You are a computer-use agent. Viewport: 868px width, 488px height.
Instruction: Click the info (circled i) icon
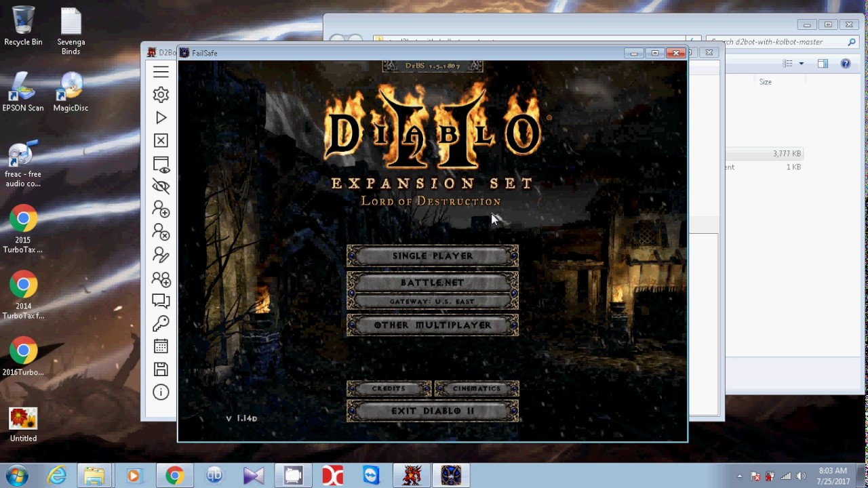point(161,392)
